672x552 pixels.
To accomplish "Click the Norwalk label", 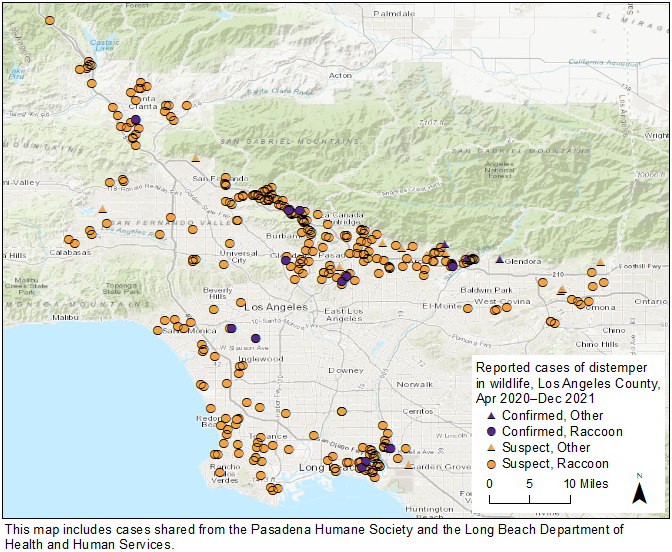I will pyautogui.click(x=414, y=384).
